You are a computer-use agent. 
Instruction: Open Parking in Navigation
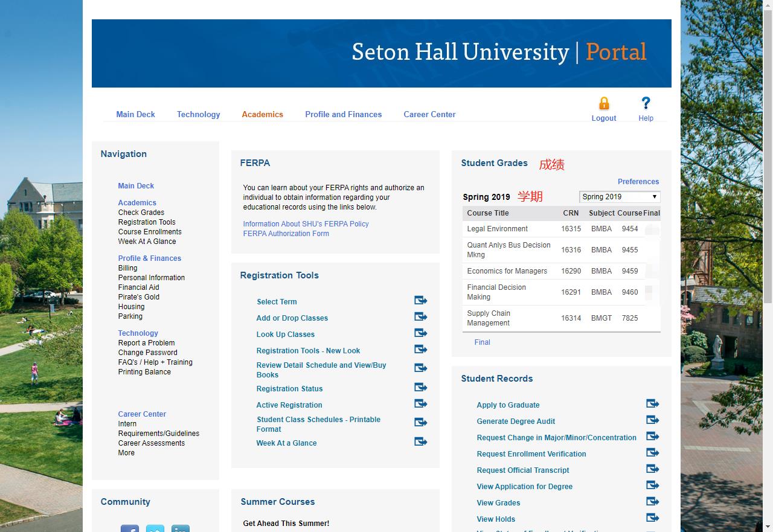[130, 316]
